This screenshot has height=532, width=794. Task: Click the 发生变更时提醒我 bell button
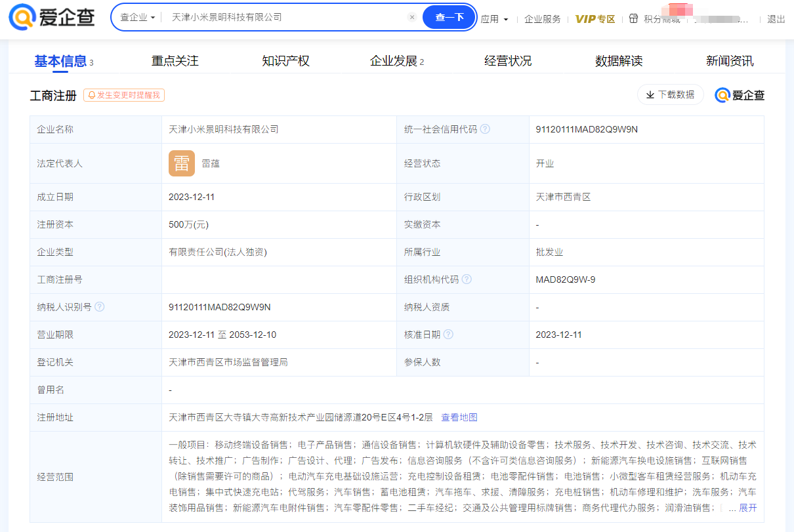point(124,95)
